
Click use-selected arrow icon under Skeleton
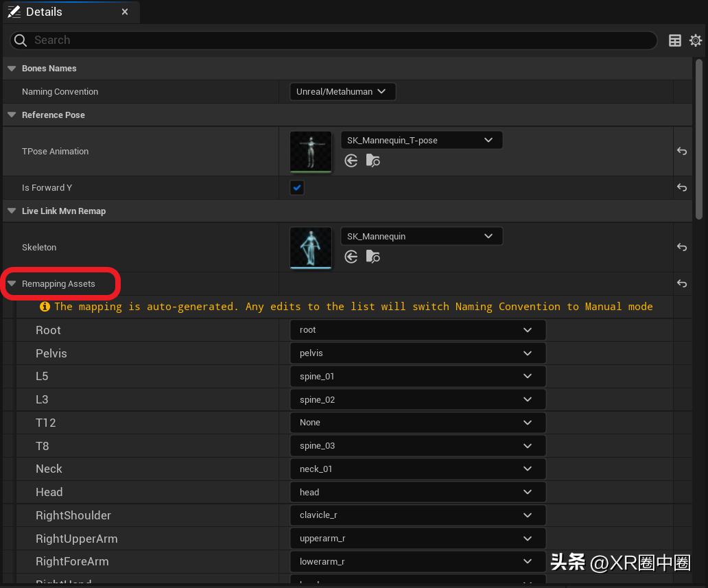[351, 257]
